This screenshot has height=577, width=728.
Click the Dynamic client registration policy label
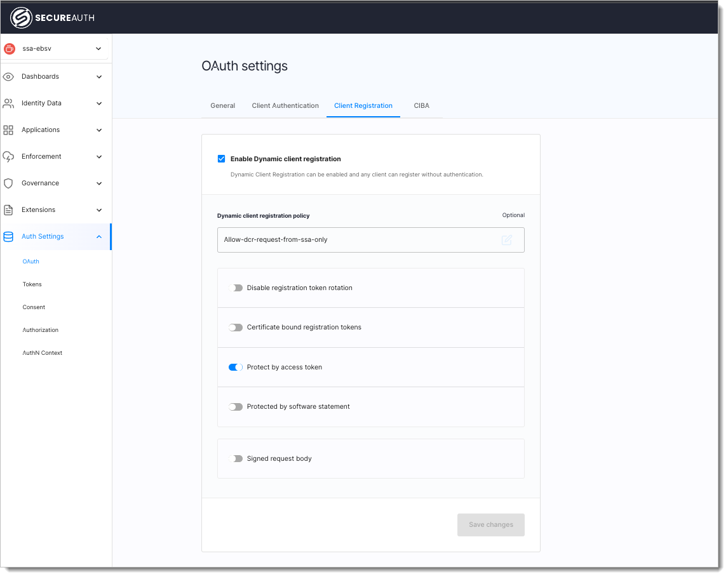tap(263, 216)
